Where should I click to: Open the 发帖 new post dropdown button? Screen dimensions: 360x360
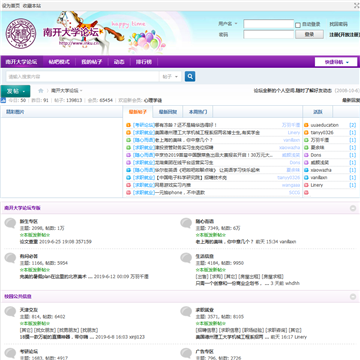(15, 91)
